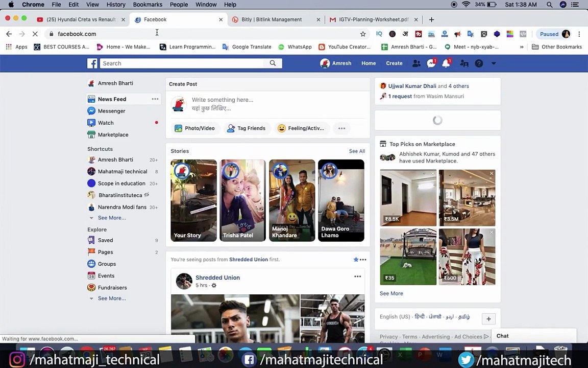Click the Feeling/Activity button
This screenshot has height=368, width=588.
302,128
